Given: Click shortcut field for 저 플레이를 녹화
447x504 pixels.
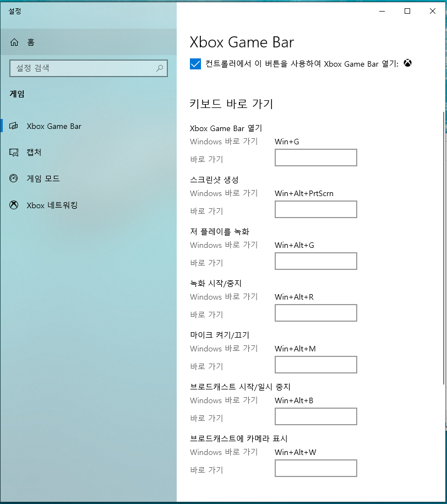Looking at the screenshot, I should point(316,261).
